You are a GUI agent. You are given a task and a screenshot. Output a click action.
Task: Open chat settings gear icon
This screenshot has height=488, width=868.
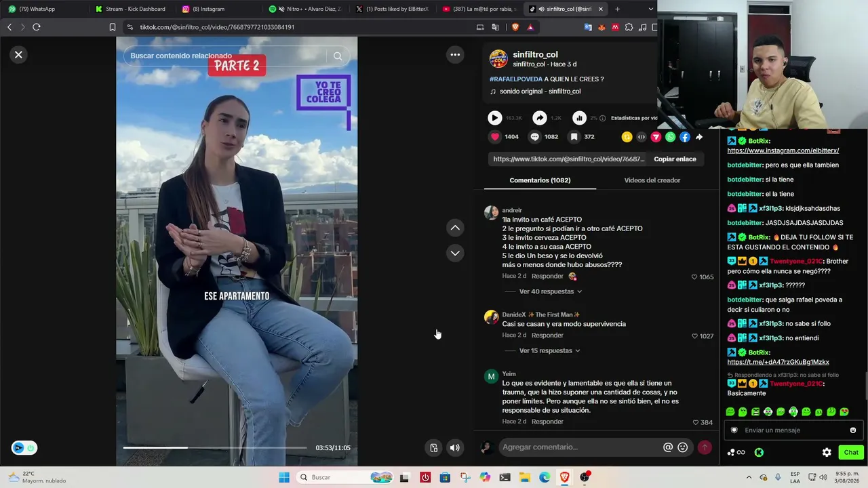[x=827, y=452]
